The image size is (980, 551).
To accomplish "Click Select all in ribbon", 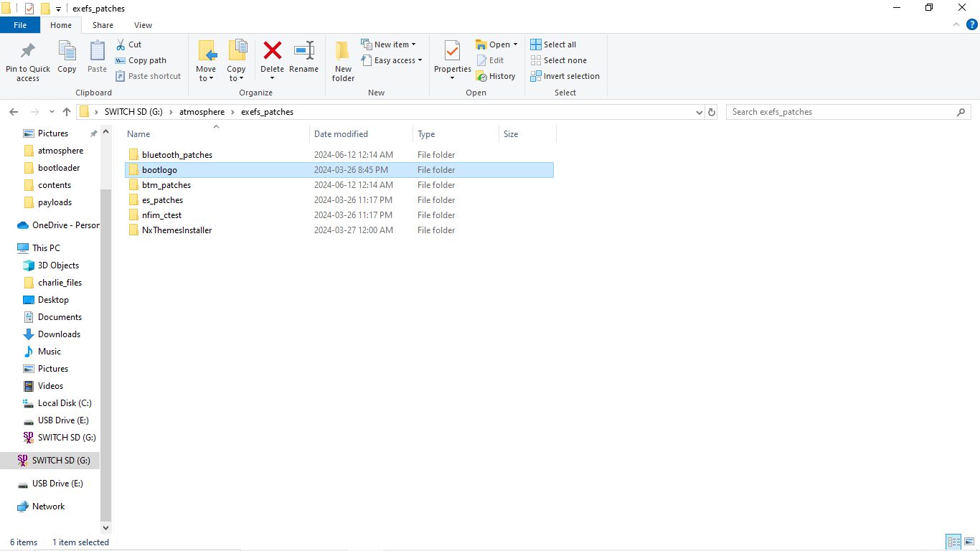I will [553, 44].
